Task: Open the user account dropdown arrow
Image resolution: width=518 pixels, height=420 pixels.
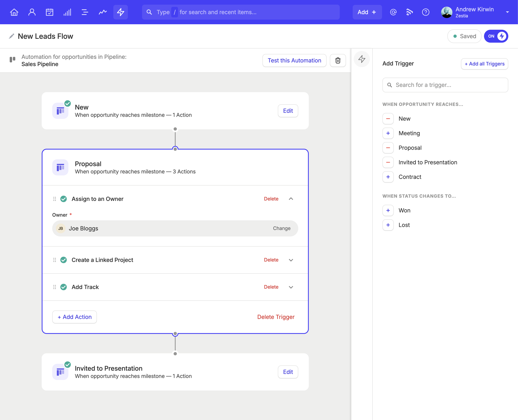Action: (507, 12)
